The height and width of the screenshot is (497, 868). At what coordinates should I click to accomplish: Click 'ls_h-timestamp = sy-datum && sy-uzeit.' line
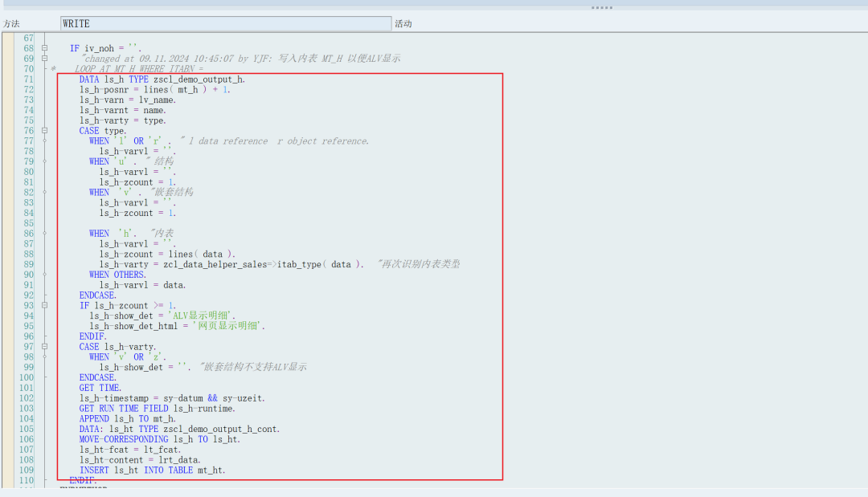[172, 398]
